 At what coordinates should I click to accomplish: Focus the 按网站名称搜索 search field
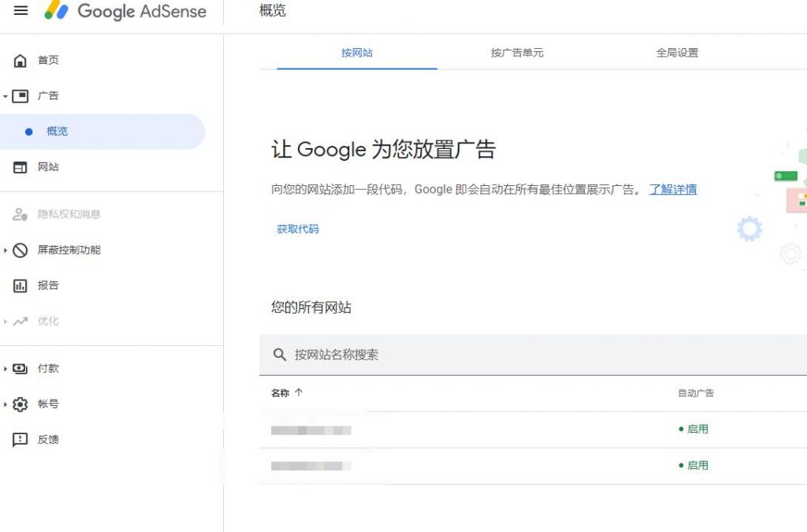click(x=534, y=355)
